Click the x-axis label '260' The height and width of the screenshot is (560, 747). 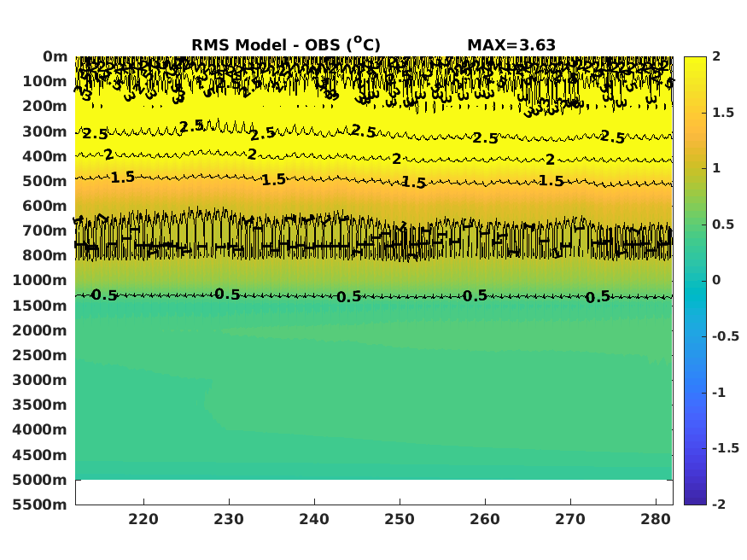click(x=485, y=519)
